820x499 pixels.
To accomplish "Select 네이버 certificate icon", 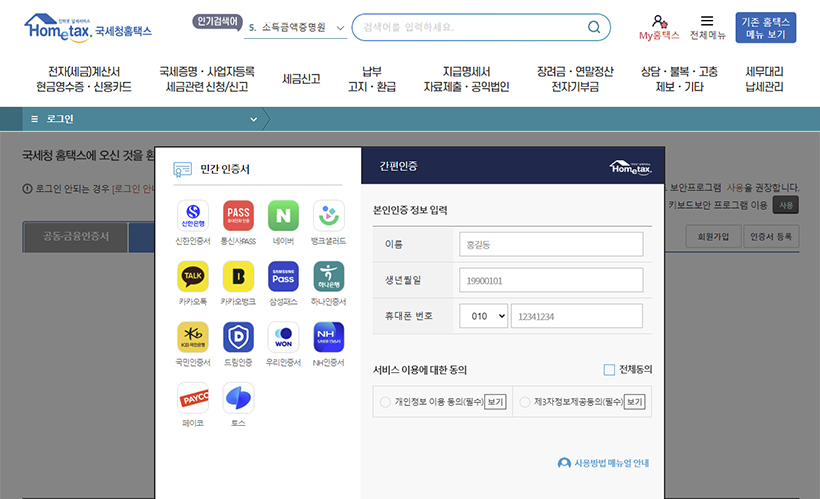I will click(x=283, y=216).
